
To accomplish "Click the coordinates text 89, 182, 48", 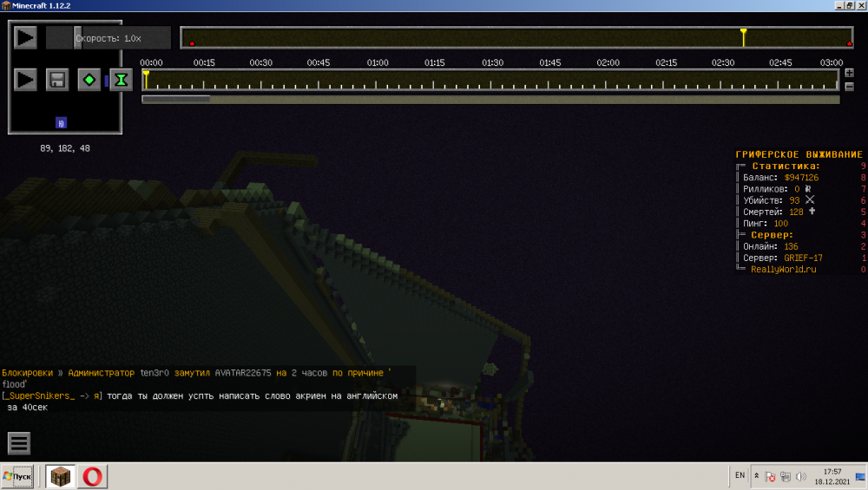I will [x=65, y=148].
